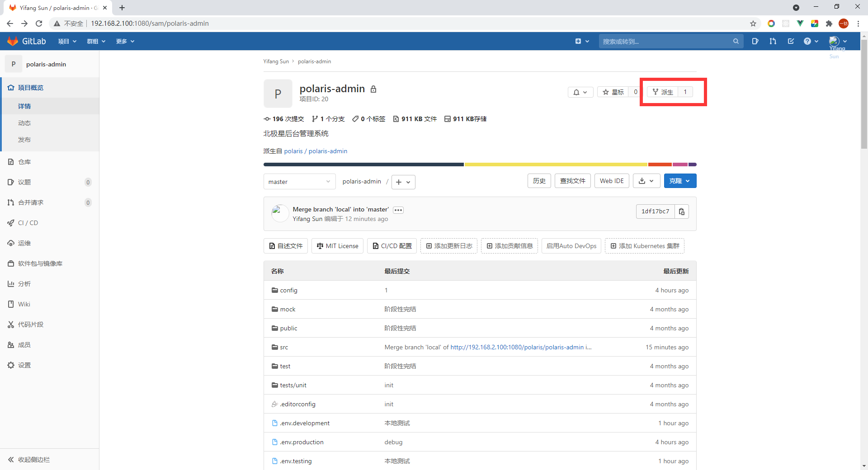Image resolution: width=868 pixels, height=470 pixels.
Task: Open the merge requests icon in the top navbar
Action: (773, 41)
